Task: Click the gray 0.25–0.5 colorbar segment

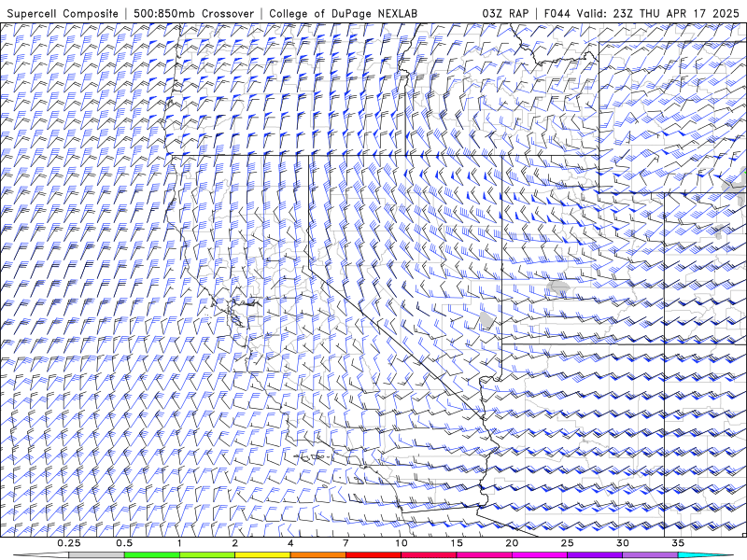Action: [96, 555]
